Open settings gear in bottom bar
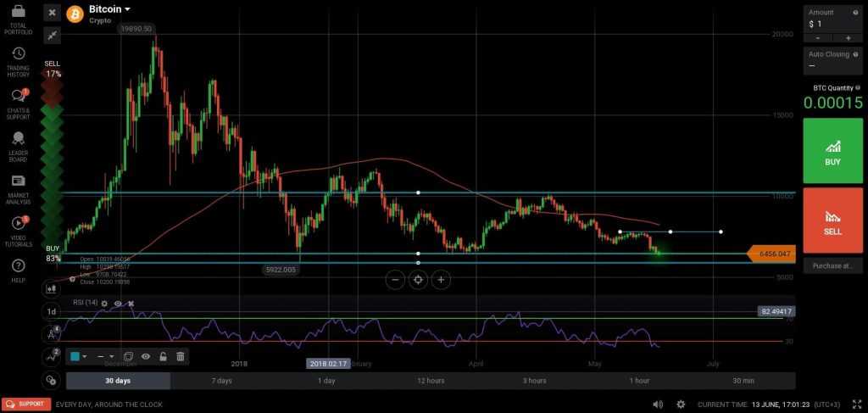Screen dimensions: 868x413 coord(681,405)
